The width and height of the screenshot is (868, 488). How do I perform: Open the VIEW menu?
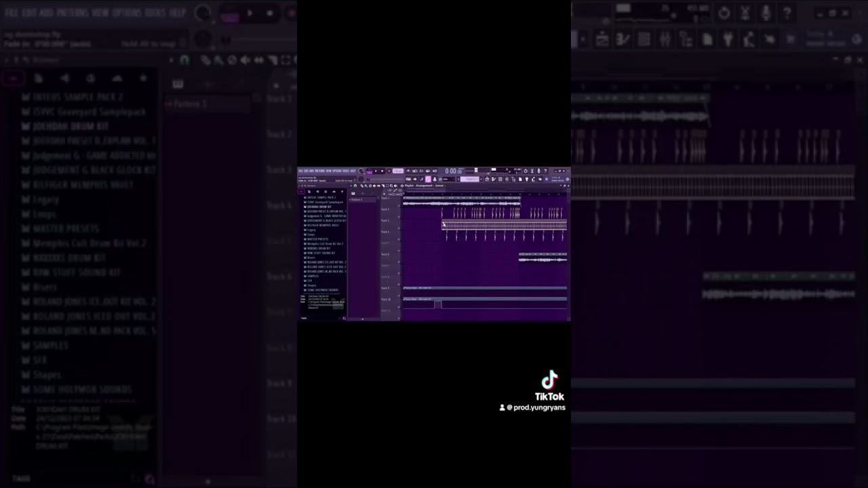329,171
